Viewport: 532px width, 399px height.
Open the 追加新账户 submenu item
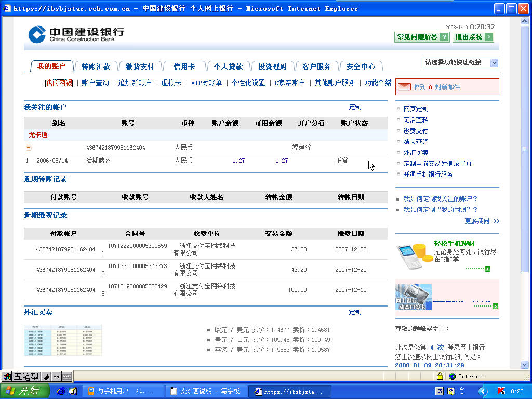point(135,83)
